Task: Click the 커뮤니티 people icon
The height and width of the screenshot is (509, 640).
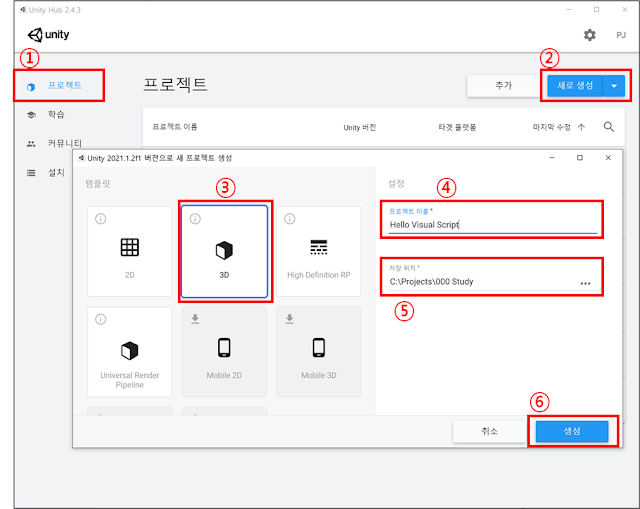Action: pyautogui.click(x=31, y=144)
